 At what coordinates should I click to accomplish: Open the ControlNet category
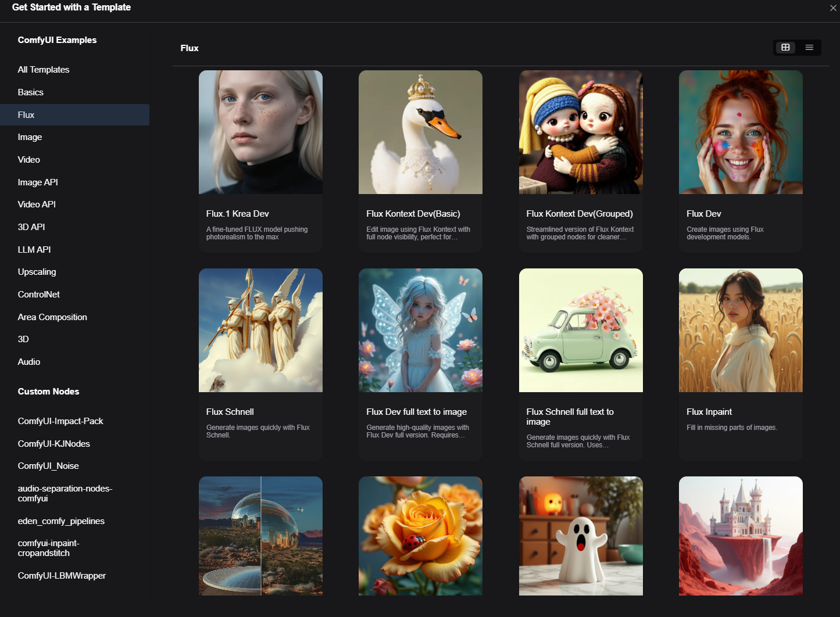pyautogui.click(x=74, y=295)
